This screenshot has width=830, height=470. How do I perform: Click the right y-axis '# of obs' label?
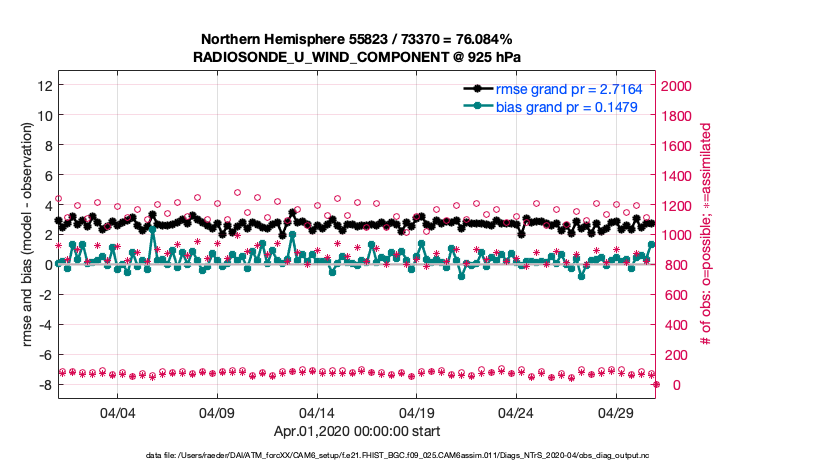click(705, 235)
